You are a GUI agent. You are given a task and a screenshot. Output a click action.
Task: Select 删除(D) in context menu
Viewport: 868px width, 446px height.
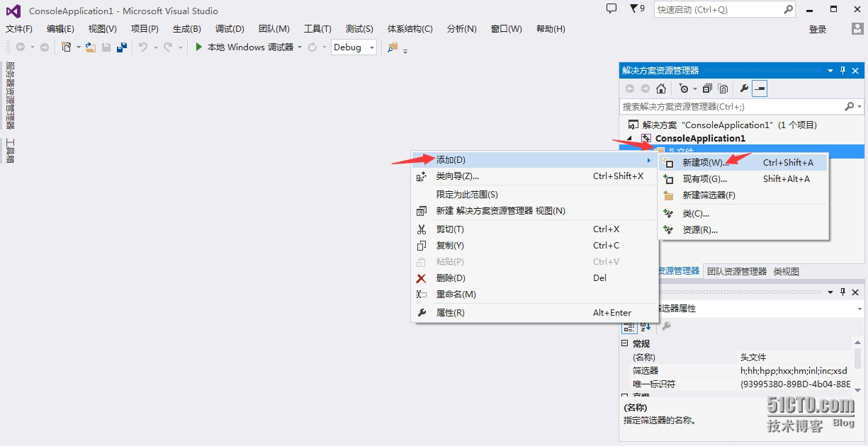(535, 278)
